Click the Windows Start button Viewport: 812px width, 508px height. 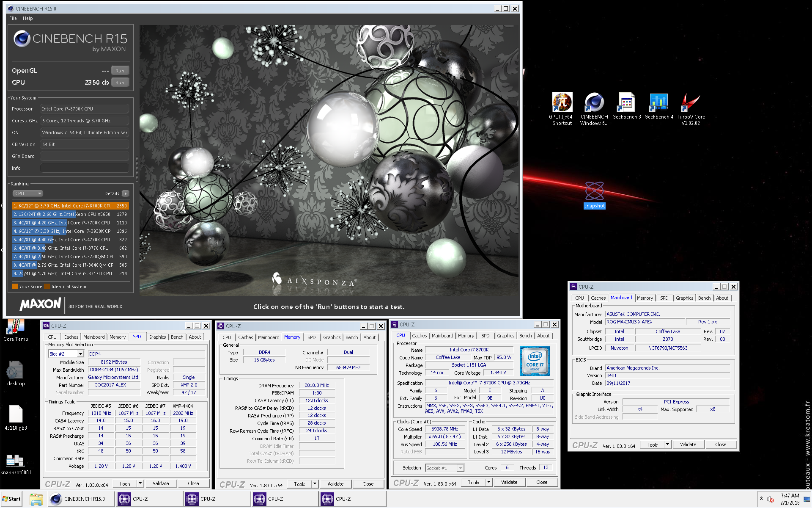pyautogui.click(x=11, y=499)
